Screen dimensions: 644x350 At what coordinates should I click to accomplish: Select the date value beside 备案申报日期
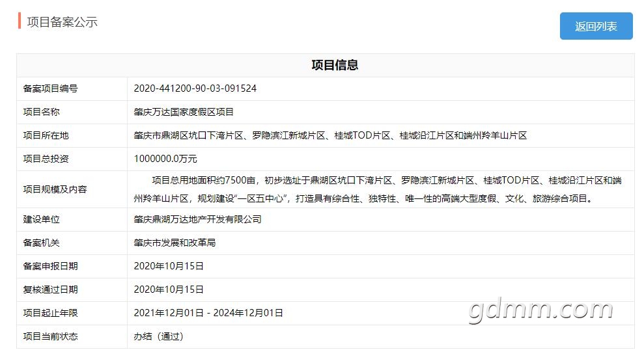point(169,266)
